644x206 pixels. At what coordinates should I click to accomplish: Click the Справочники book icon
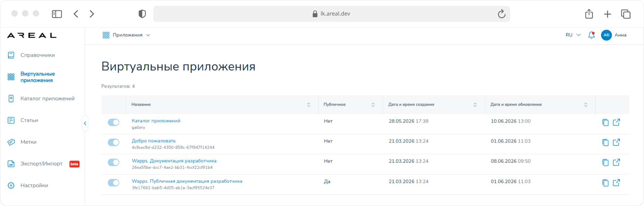(x=11, y=55)
